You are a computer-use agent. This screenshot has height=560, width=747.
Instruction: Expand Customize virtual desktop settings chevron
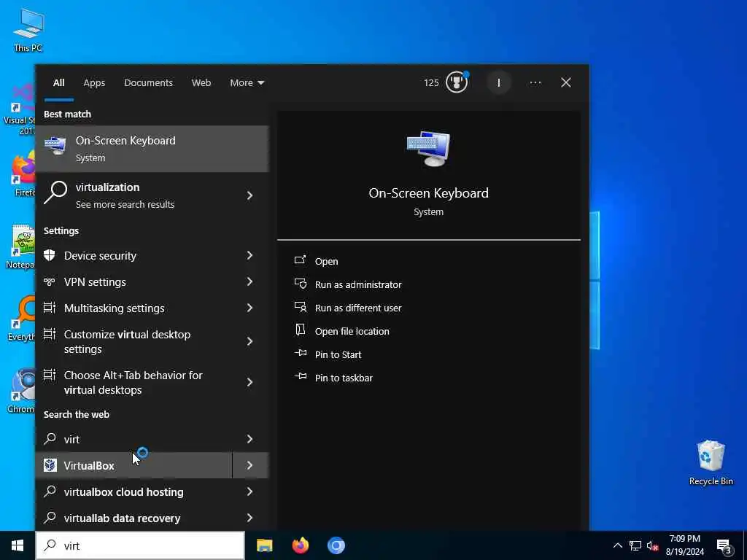tap(249, 341)
